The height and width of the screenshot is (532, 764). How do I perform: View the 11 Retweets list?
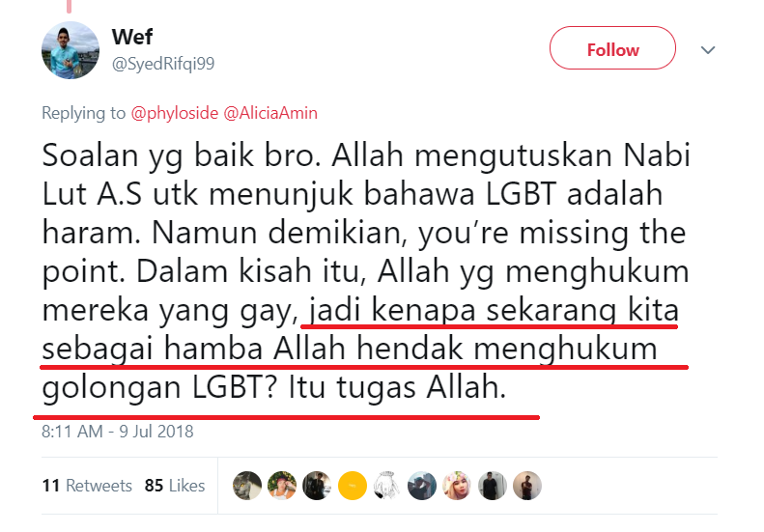[x=87, y=486]
